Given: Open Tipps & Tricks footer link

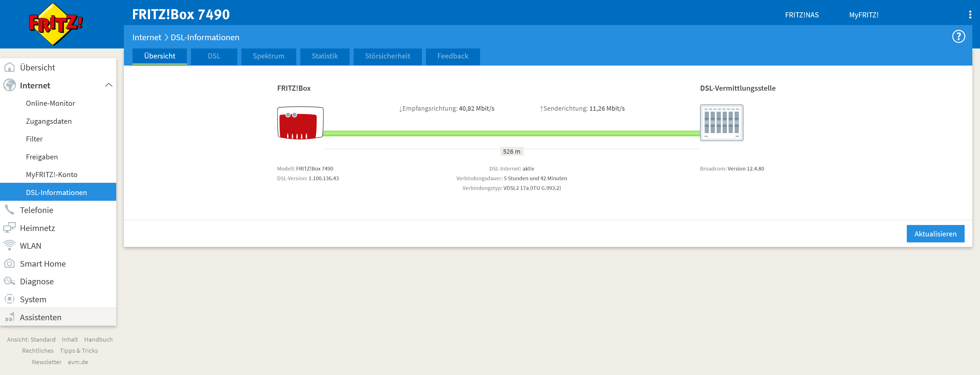Looking at the screenshot, I should click(x=79, y=351).
